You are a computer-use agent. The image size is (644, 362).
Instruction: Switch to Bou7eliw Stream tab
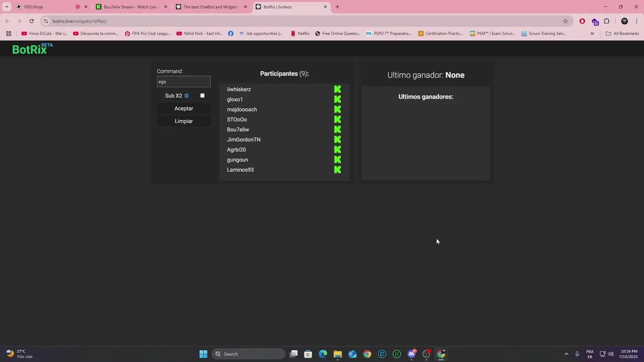pyautogui.click(x=131, y=7)
